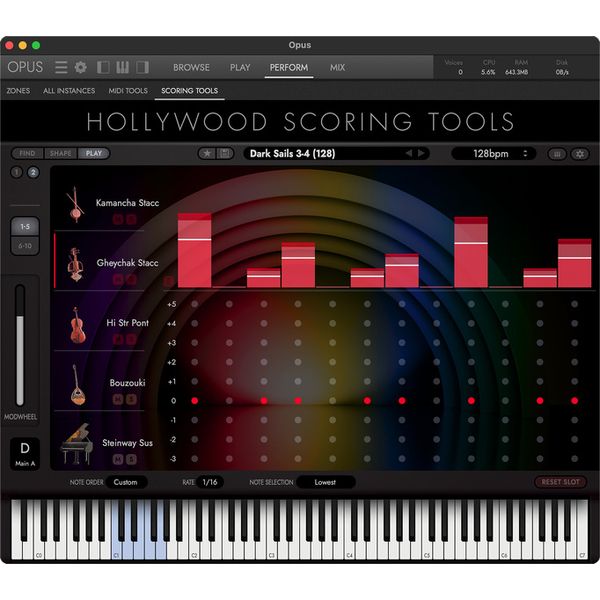Mute the Steinway Sus slot
The image size is (600, 600).
[118, 459]
